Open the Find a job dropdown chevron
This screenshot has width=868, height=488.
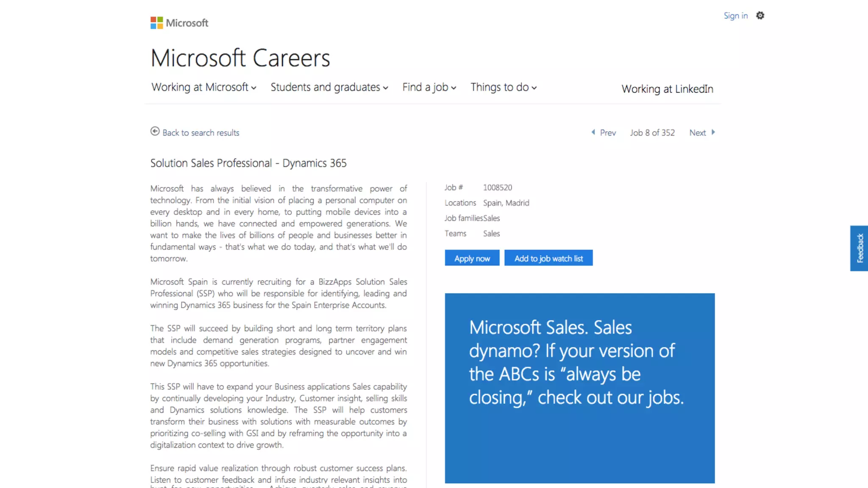(x=454, y=88)
